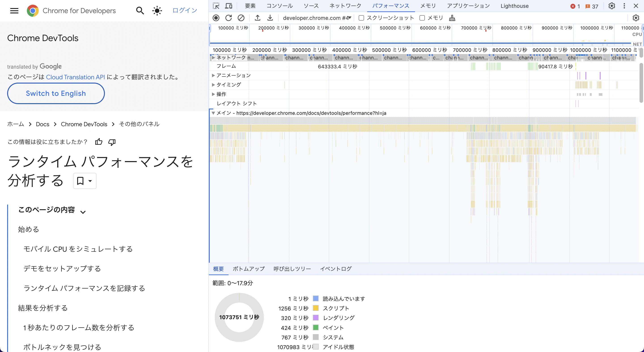
Task: Open the bookmark dropdown next to title
Action: [x=85, y=181]
